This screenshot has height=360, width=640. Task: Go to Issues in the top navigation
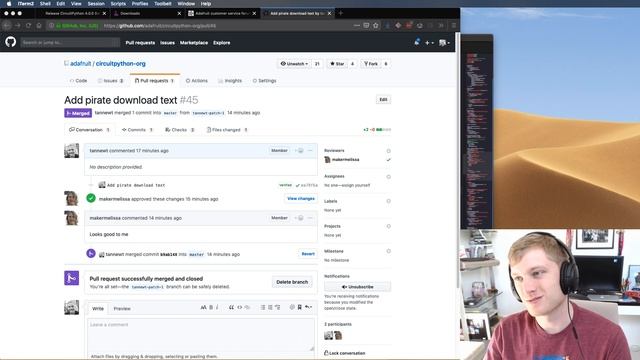[167, 43]
